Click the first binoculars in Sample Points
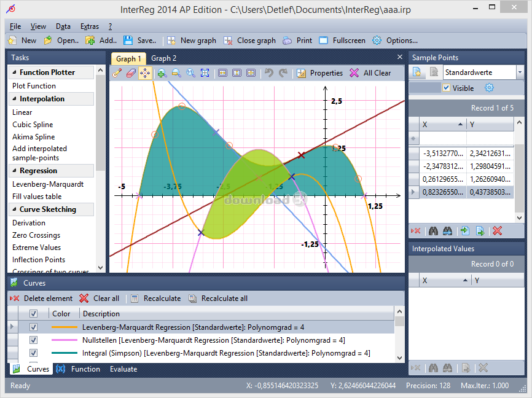The height and width of the screenshot is (398, 532). (x=433, y=231)
